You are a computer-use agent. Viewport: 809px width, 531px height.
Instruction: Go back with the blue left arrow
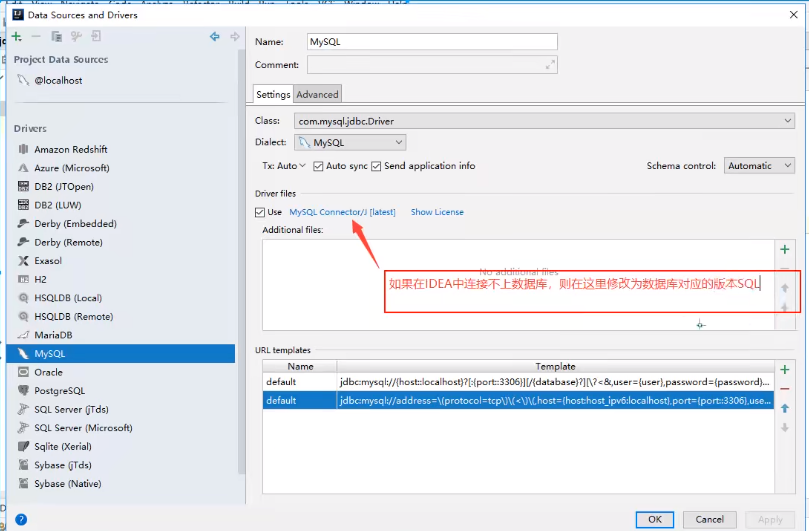tap(215, 37)
